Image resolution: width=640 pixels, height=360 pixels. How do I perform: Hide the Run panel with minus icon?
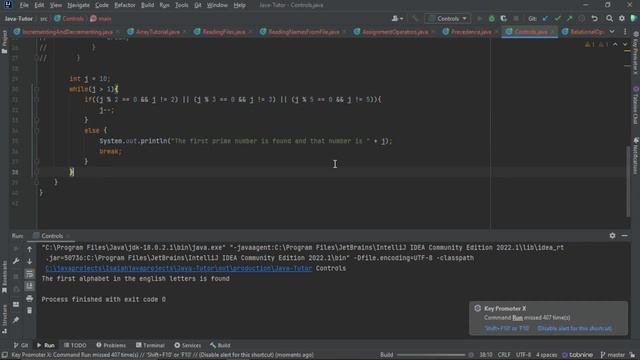(x=624, y=236)
